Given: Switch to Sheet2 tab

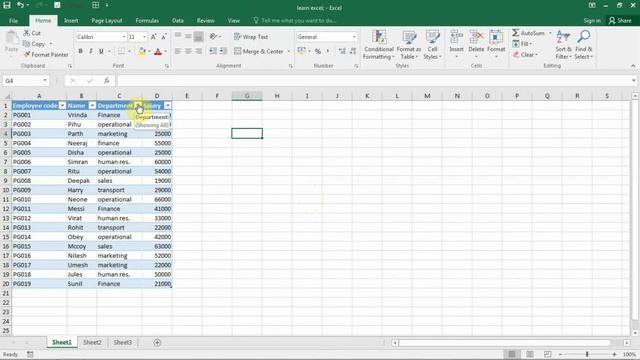Looking at the screenshot, I should pos(92,342).
